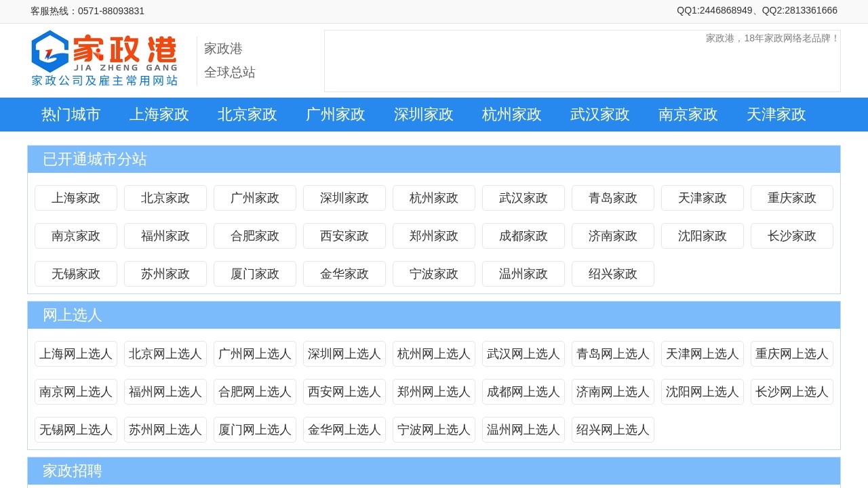Open 青岛网上选人 link
Screen dimensions: 868x488
coord(613,354)
